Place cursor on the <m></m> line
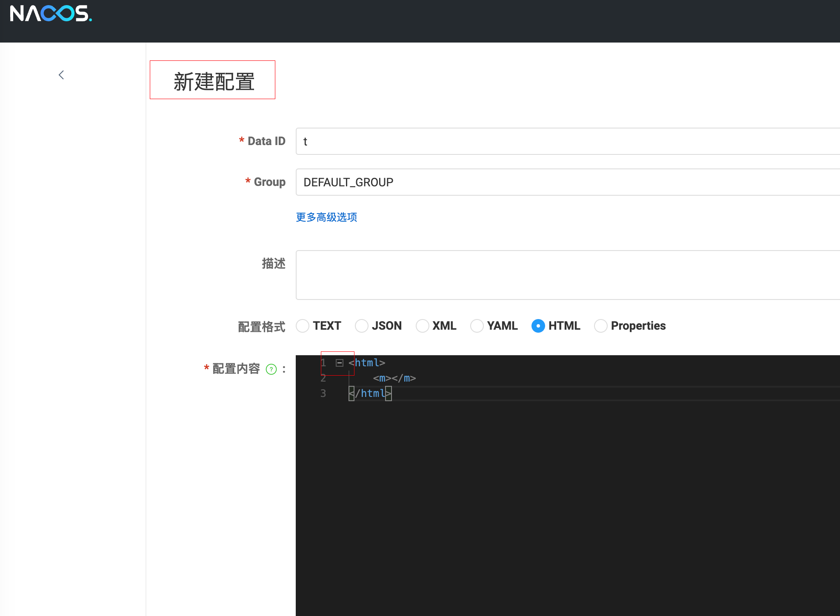Screen dimensions: 840x616 pyautogui.click(x=394, y=378)
